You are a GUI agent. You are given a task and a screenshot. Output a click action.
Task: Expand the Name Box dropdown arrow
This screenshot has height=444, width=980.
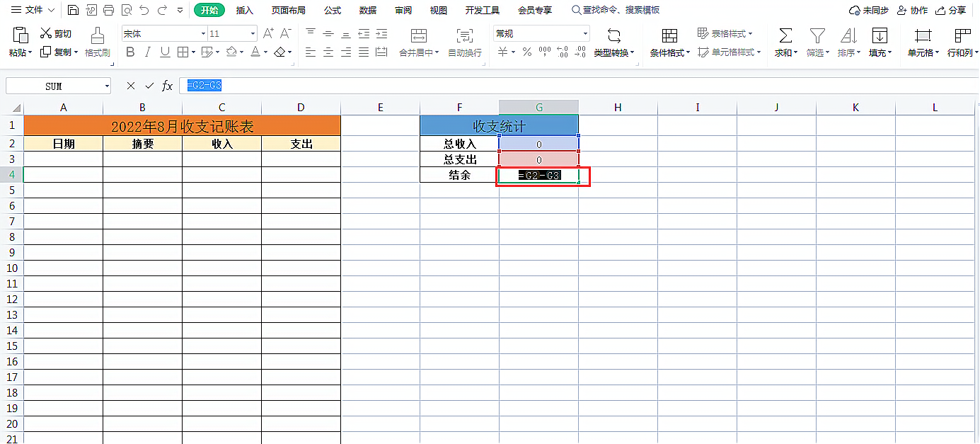(x=107, y=86)
